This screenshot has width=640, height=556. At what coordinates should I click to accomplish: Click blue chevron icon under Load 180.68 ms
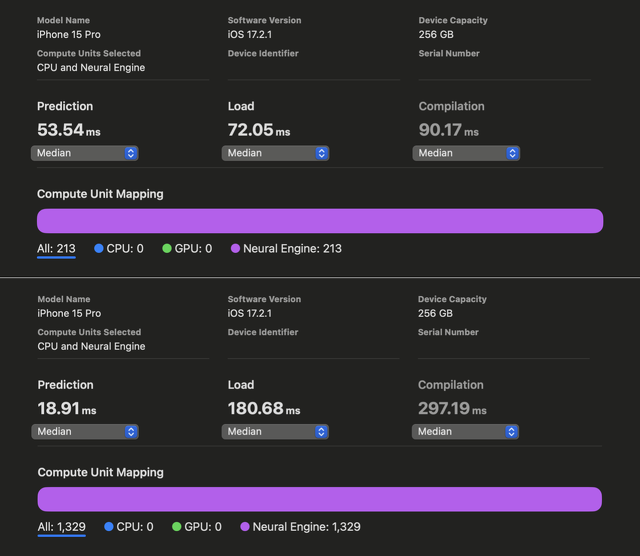click(x=321, y=432)
